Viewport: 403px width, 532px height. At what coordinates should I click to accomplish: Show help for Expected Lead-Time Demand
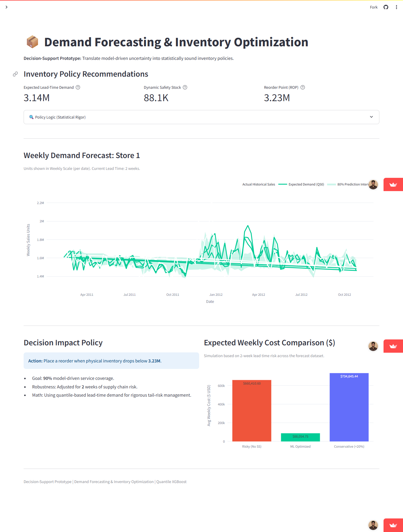pyautogui.click(x=78, y=87)
